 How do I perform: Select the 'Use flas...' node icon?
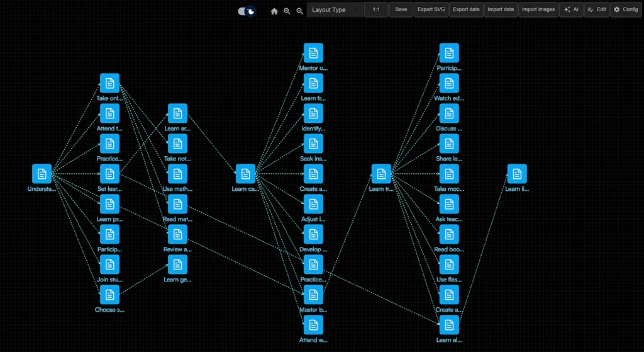449,264
